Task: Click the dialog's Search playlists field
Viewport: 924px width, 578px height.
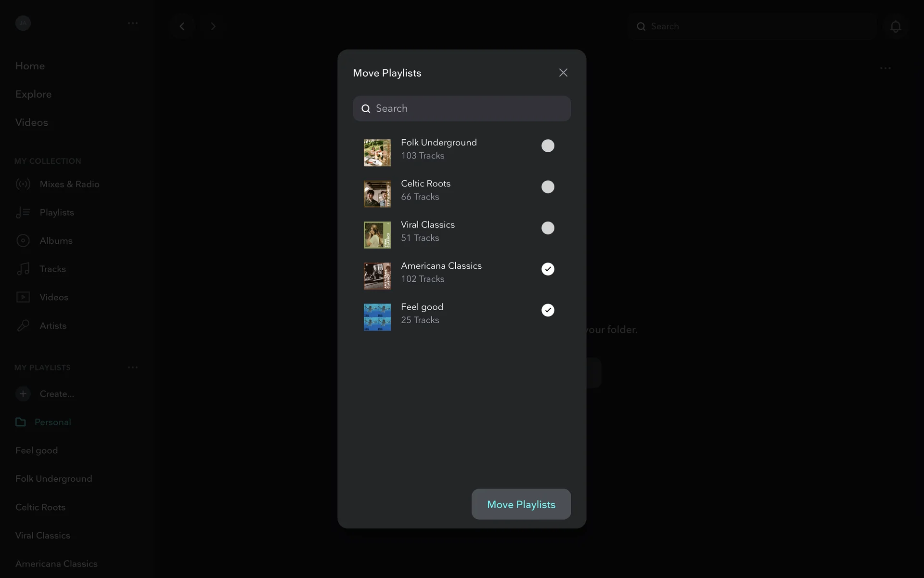Action: pos(462,108)
